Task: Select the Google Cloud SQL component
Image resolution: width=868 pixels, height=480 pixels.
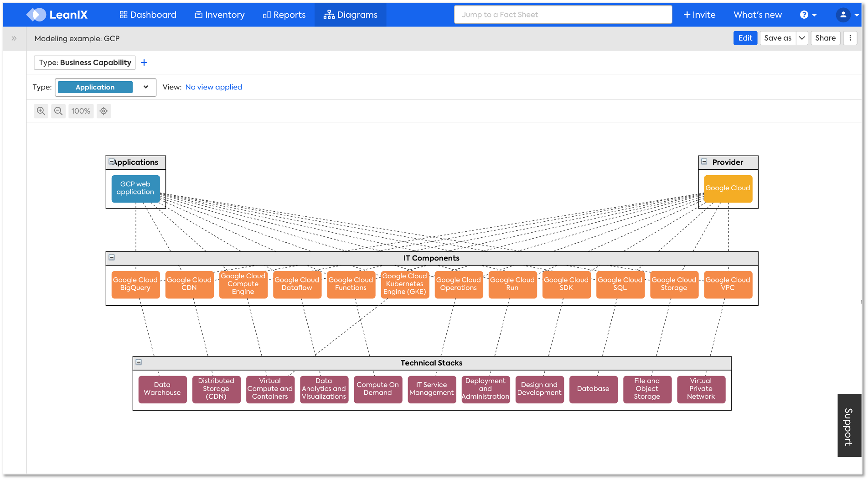Action: tap(620, 284)
